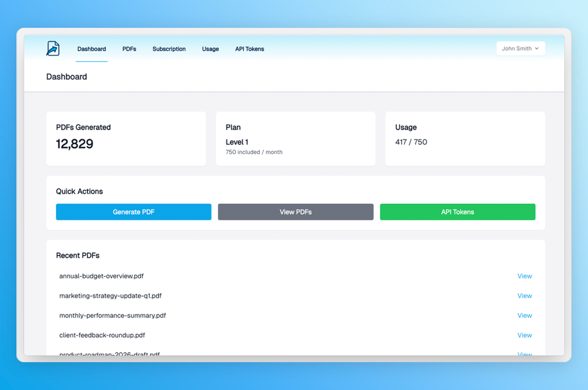Open API Tokens in top navigation
The image size is (588, 390).
249,49
